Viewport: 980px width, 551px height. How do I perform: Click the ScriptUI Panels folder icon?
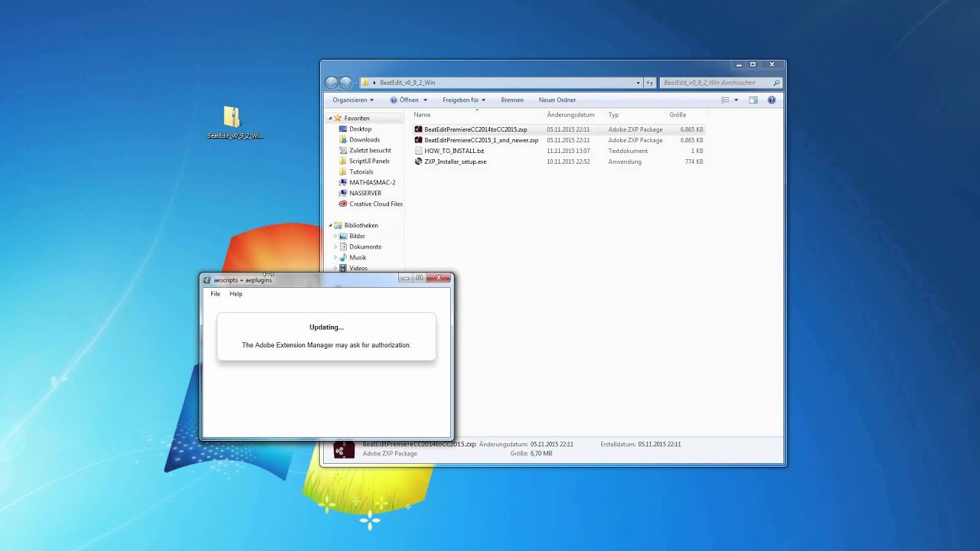point(343,161)
